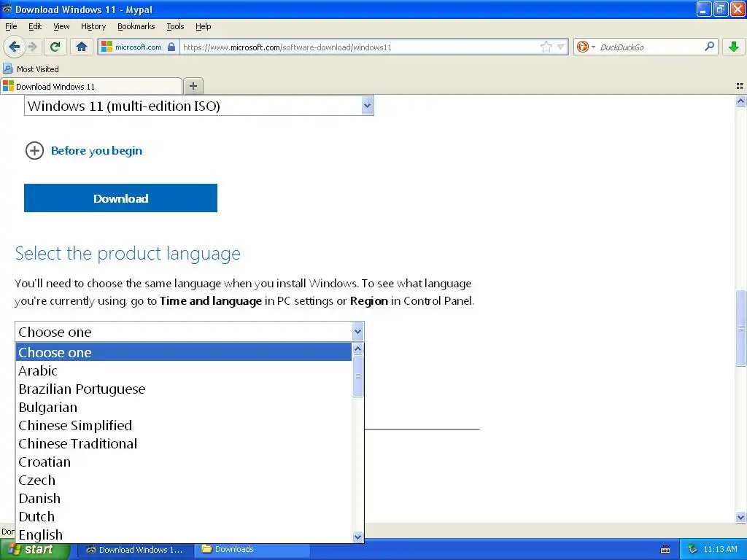Click the page scrollbar up arrow
This screenshot has height=560, width=747.
pyautogui.click(x=740, y=101)
